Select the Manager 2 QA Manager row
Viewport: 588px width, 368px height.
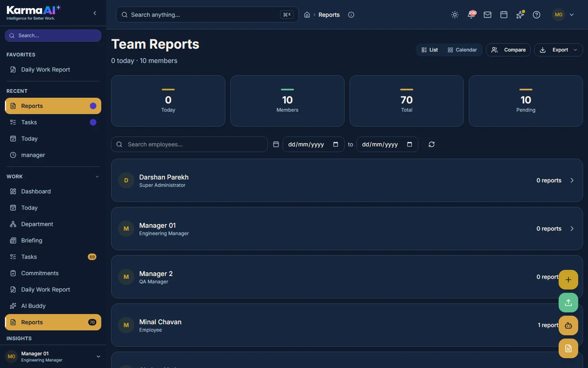pyautogui.click(x=347, y=277)
